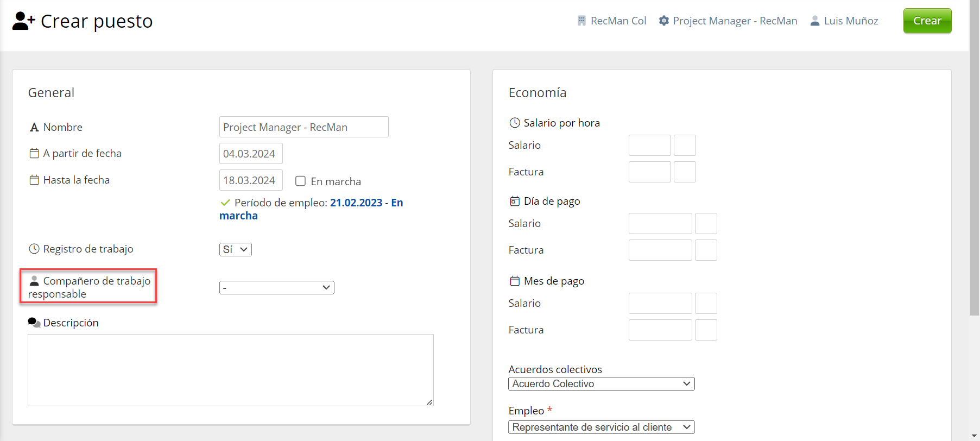The image size is (980, 441).
Task: Expand the Compañero de trabajo responsable dropdown
Action: pos(276,287)
